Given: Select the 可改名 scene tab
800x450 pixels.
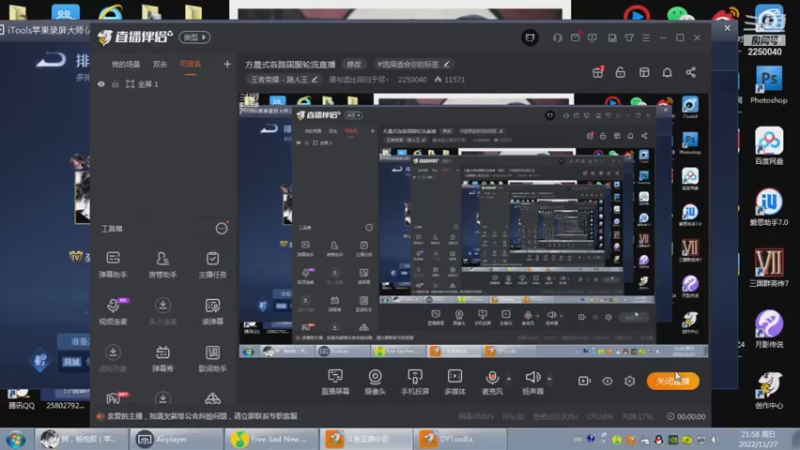Looking at the screenshot, I should (x=190, y=64).
